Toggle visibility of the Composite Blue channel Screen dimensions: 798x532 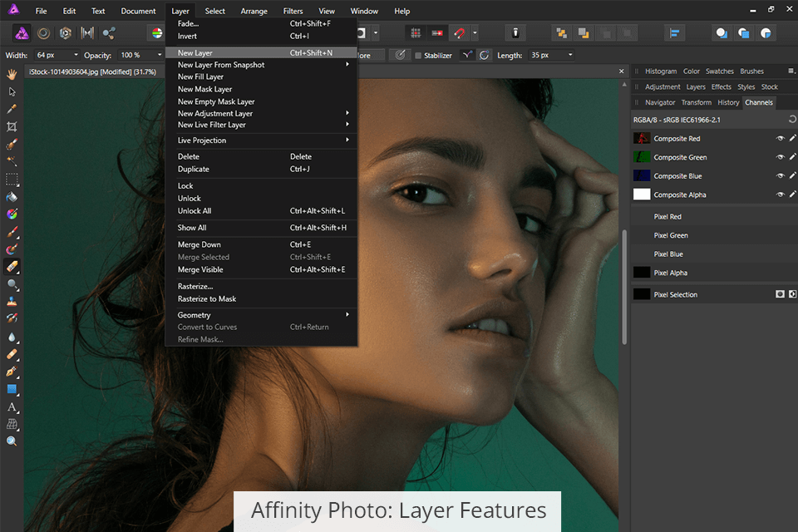pyautogui.click(x=780, y=176)
